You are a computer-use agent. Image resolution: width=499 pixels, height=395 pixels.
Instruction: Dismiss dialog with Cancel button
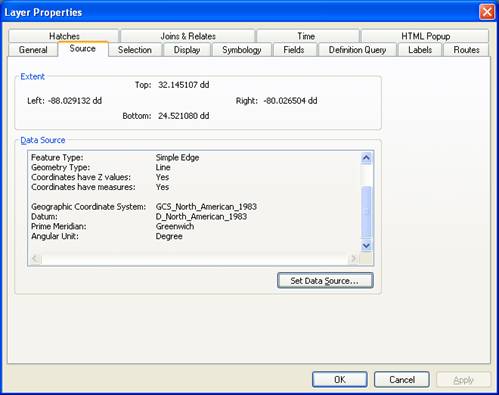point(402,380)
